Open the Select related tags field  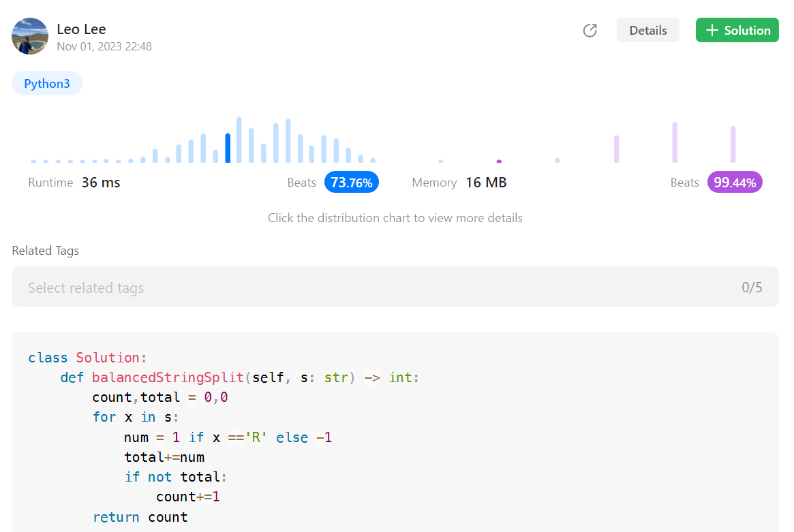coord(86,287)
